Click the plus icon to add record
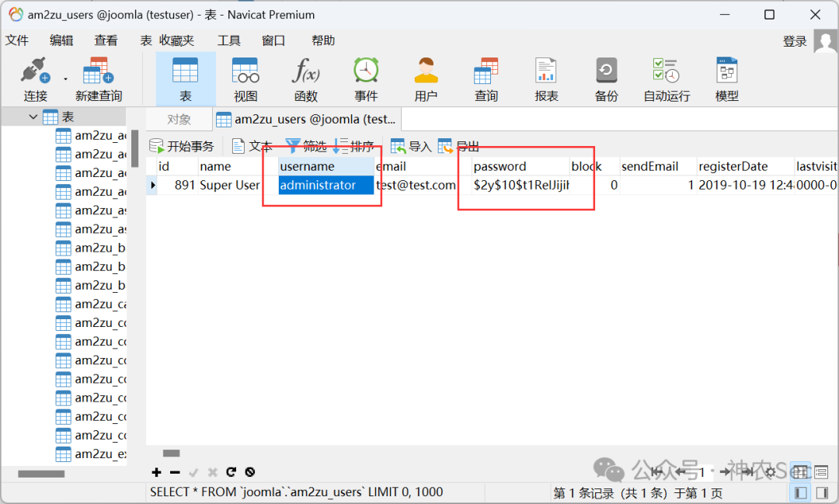This screenshot has width=839, height=504. (x=156, y=472)
